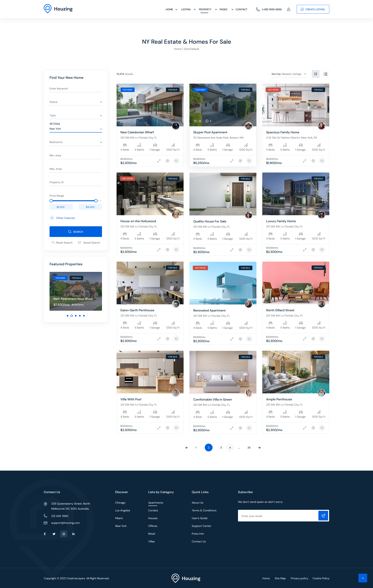Open the Status dropdown filter
The height and width of the screenshot is (588, 373).
point(76,102)
